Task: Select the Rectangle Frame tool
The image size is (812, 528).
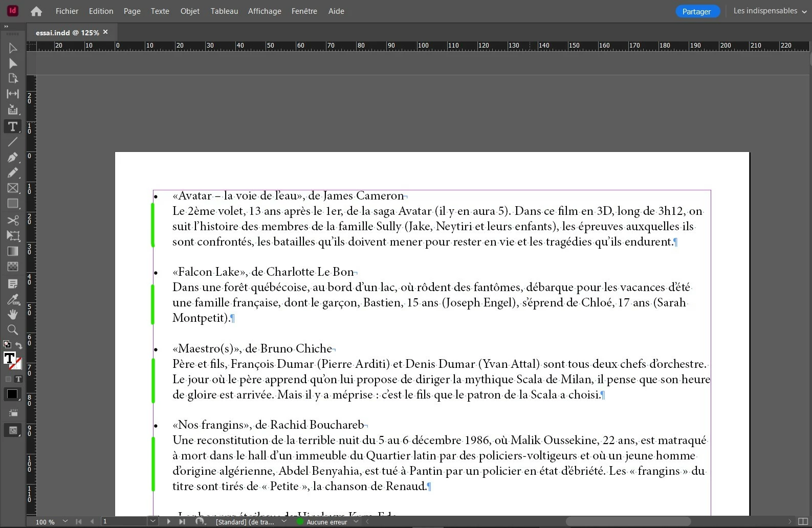Action: [x=13, y=188]
